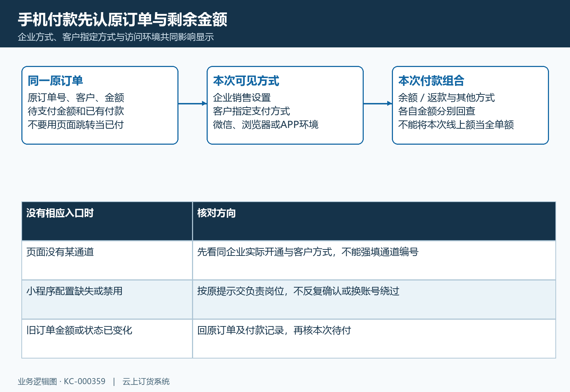The height and width of the screenshot is (392, 570).
Task: Click the line 待支付金额和已有付款
Action: 76,111
